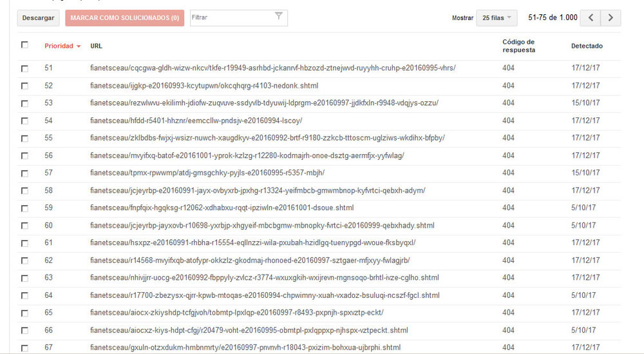Image resolution: width=644 pixels, height=354 pixels.
Task: Open URL fianetsceau/hfdd-r5401-hhznr
Action: click(x=196, y=121)
